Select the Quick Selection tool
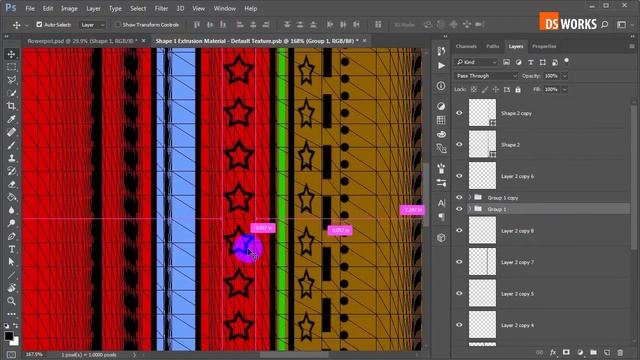This screenshot has width=640, height=360. coord(11,93)
